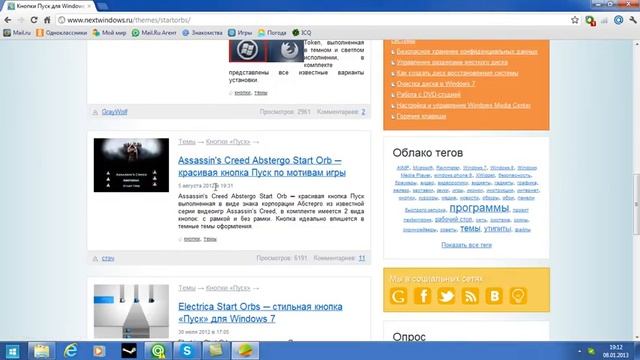
Task: Open Windows Start button on taskbar
Action: click(x=12, y=351)
